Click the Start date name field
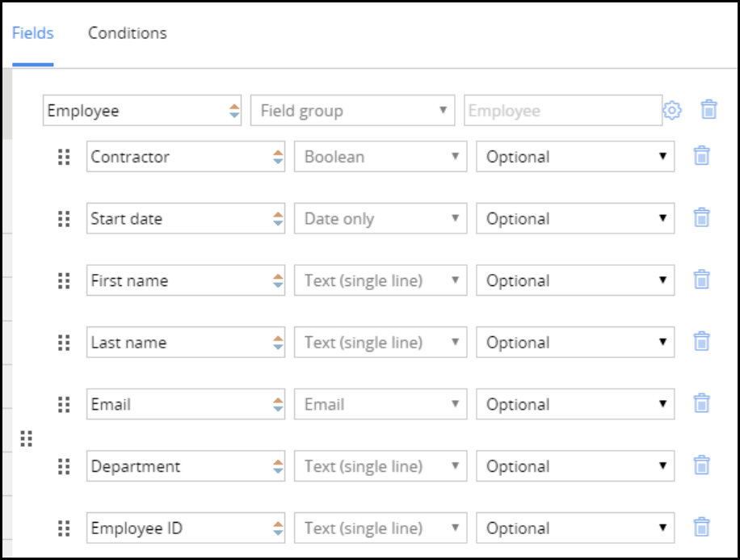This screenshot has height=560, width=740. (178, 218)
